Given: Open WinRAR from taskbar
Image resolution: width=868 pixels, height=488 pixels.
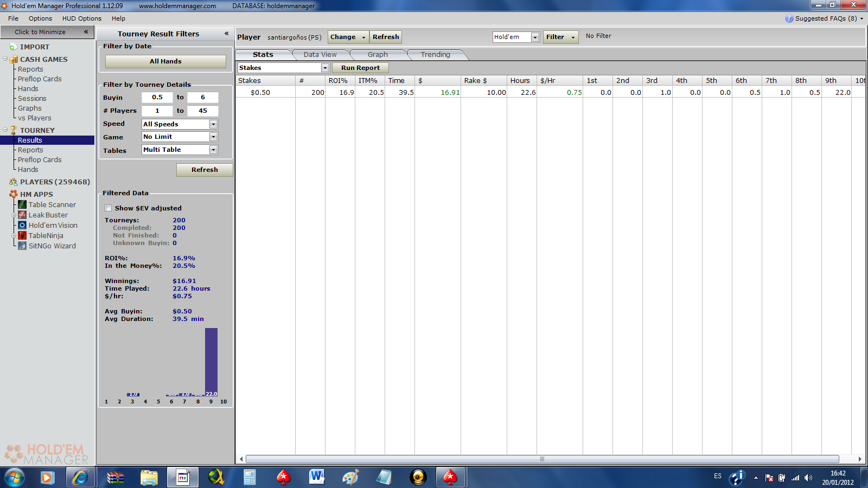Looking at the screenshot, I should (115, 478).
